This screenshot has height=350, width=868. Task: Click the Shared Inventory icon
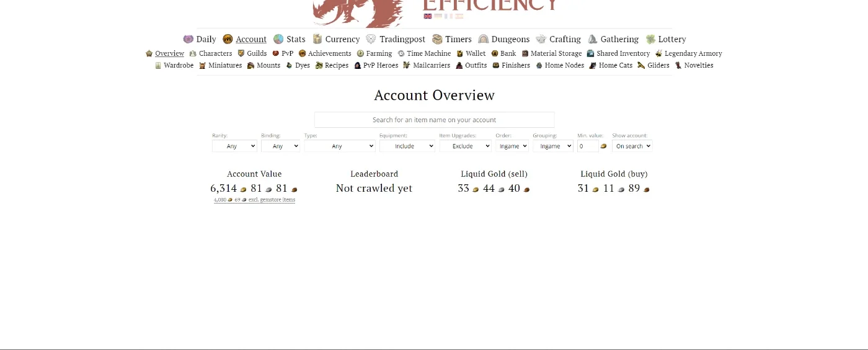coord(591,53)
